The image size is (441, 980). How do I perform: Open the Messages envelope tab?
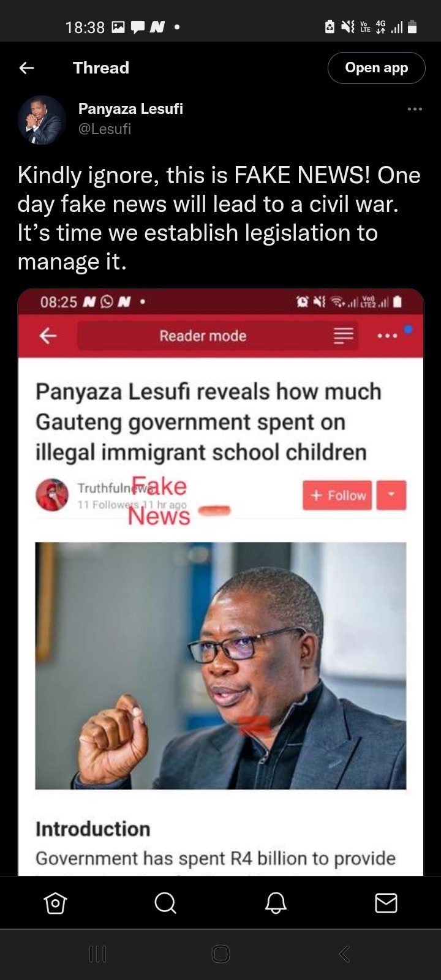pyautogui.click(x=386, y=903)
